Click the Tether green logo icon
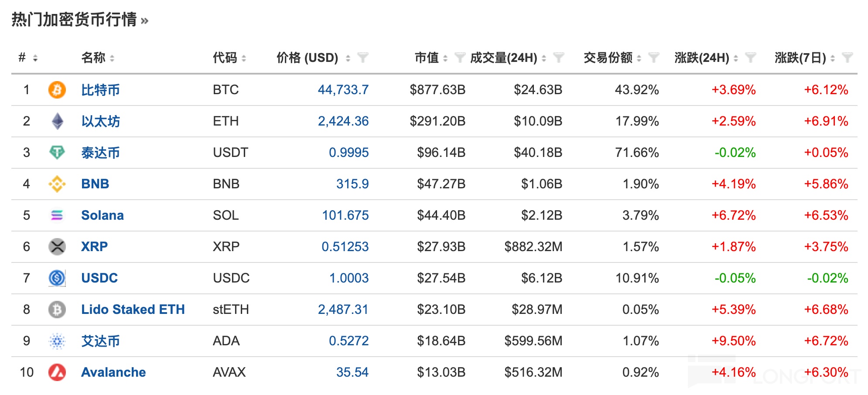Image resolution: width=868 pixels, height=395 pixels. (57, 152)
